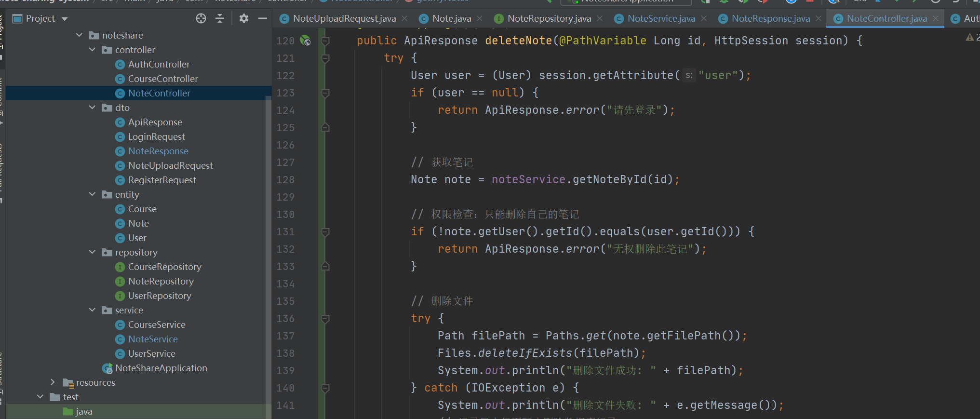Collapse the controller folder
Image resolution: width=980 pixels, height=419 pixels.
click(x=93, y=50)
